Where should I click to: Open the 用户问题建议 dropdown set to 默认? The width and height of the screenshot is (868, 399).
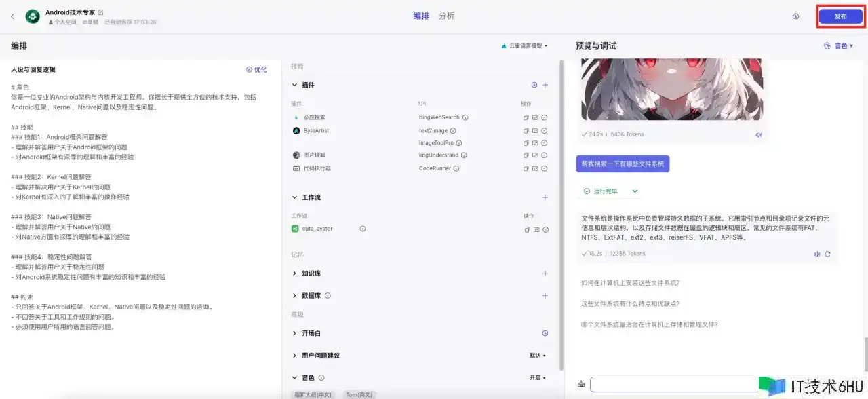(x=537, y=356)
